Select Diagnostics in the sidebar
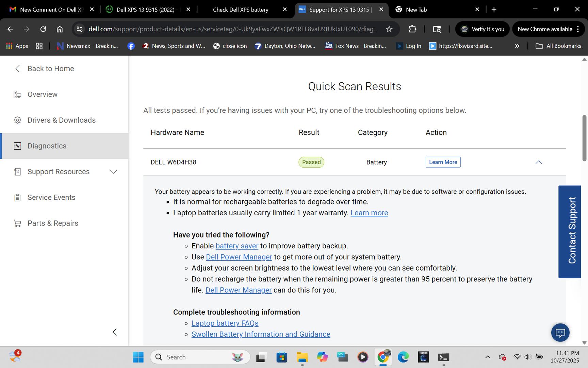Viewport: 588px width, 368px height. point(65,146)
